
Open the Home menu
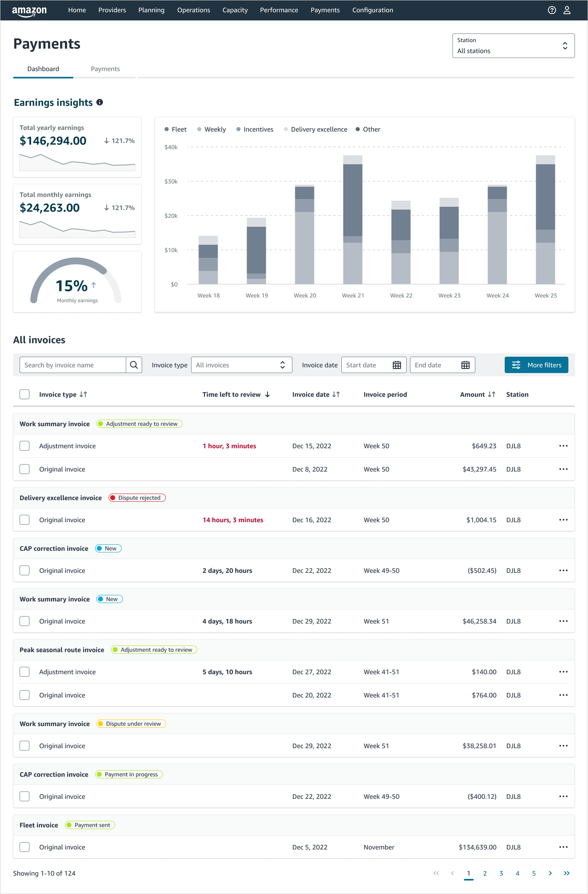[77, 10]
